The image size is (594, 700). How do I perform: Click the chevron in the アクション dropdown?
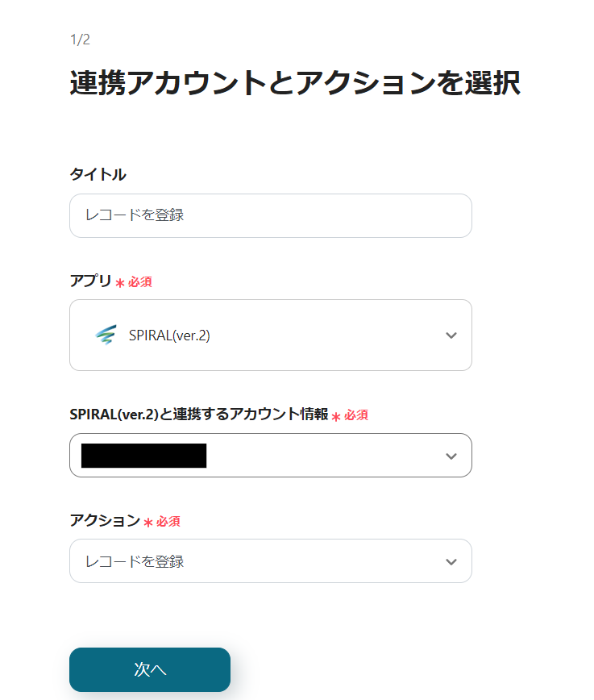click(x=451, y=561)
